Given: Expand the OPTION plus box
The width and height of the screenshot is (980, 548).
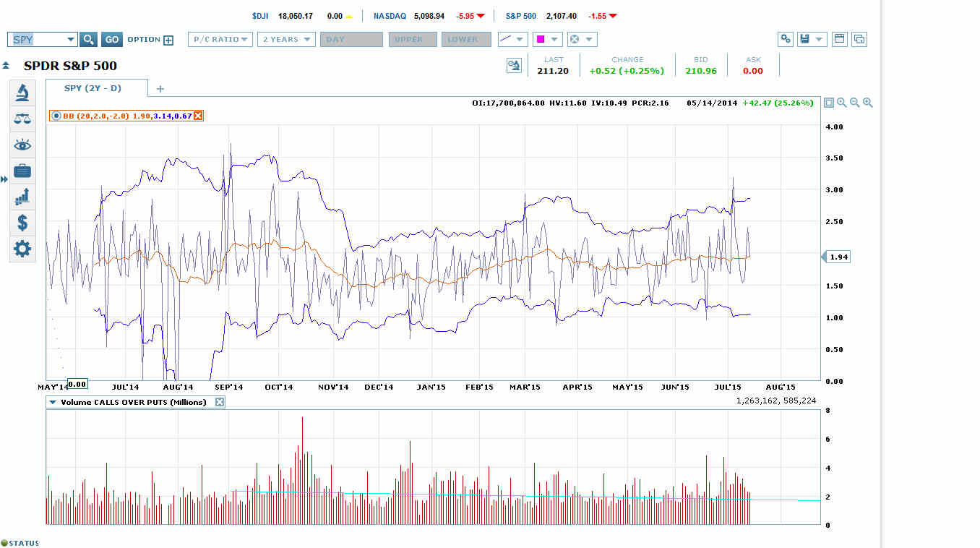Looking at the screenshot, I should tap(168, 40).
